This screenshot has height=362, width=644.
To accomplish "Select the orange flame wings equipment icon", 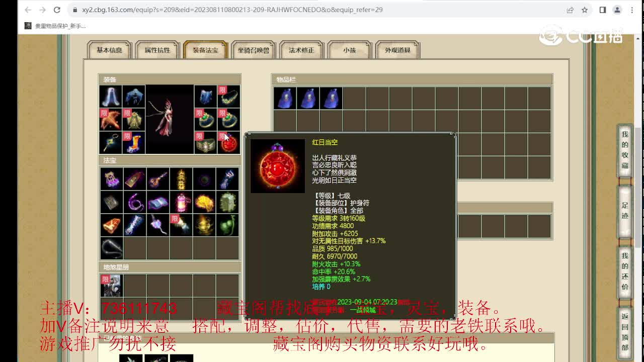I will (x=111, y=120).
